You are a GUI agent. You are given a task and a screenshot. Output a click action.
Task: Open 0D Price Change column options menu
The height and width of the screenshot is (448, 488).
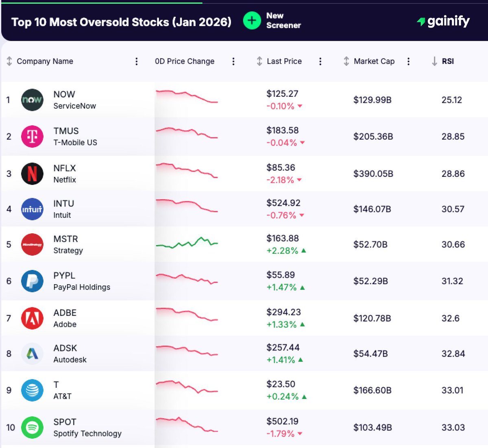coord(233,61)
